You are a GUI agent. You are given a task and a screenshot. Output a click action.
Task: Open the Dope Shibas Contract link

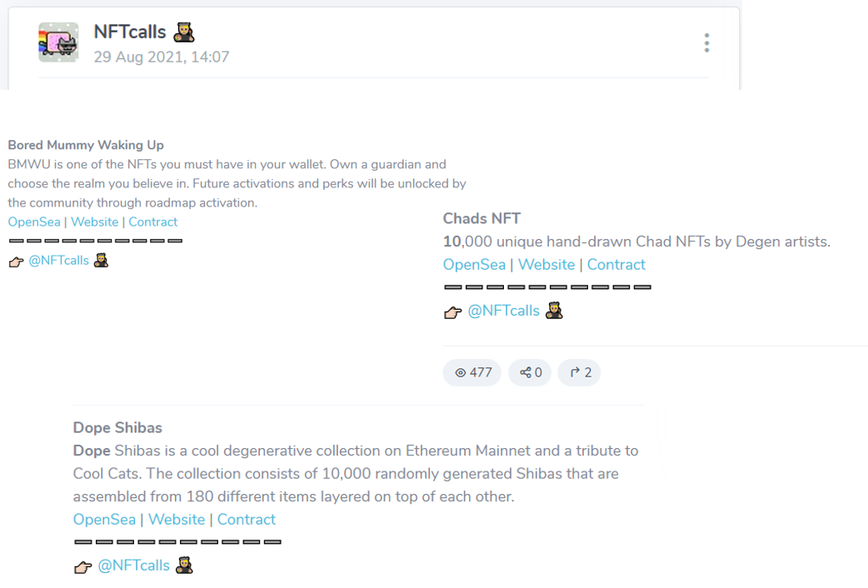(247, 520)
